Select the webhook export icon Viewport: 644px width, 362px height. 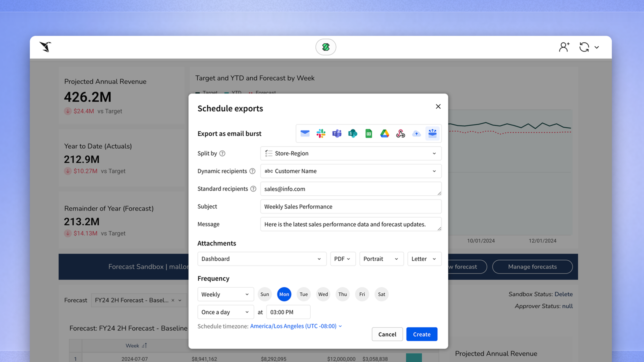400,133
